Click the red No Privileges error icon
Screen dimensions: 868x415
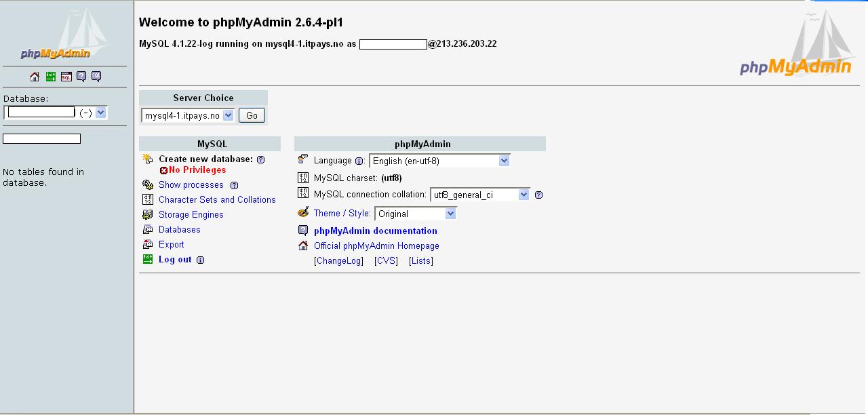163,170
